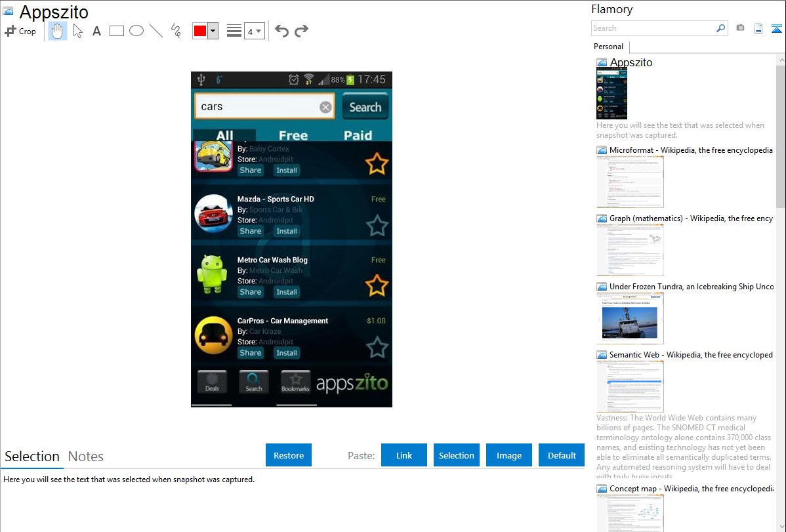The image size is (786, 532).
Task: Open the Deals tab in phone footer
Action: click(x=212, y=382)
